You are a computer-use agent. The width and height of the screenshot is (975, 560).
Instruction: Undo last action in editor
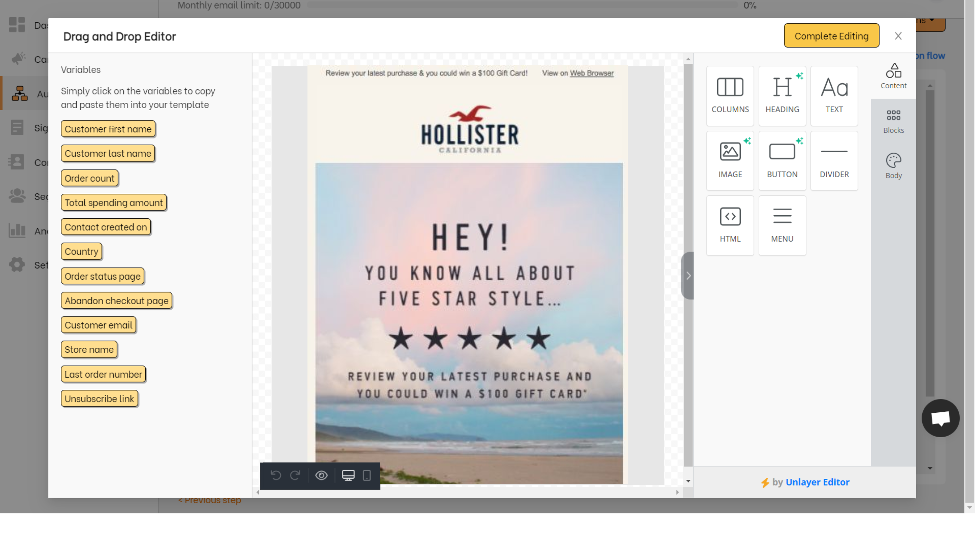(x=275, y=476)
